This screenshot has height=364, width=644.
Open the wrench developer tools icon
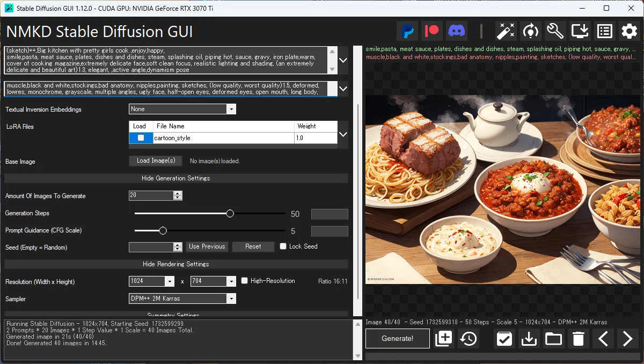(555, 31)
